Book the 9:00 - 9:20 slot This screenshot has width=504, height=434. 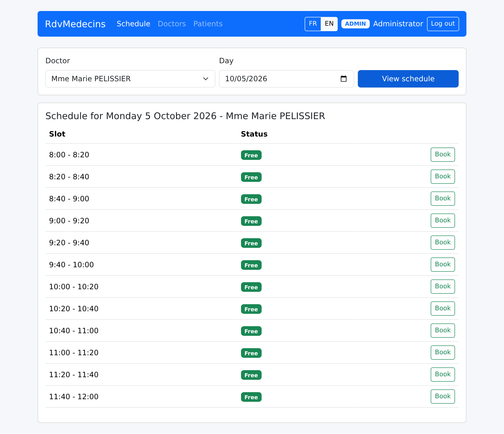pyautogui.click(x=443, y=221)
